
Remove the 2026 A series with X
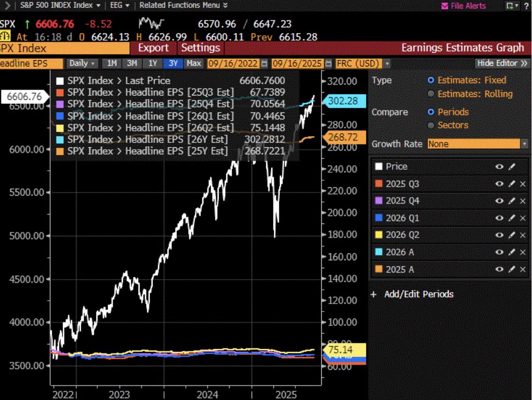(x=523, y=252)
